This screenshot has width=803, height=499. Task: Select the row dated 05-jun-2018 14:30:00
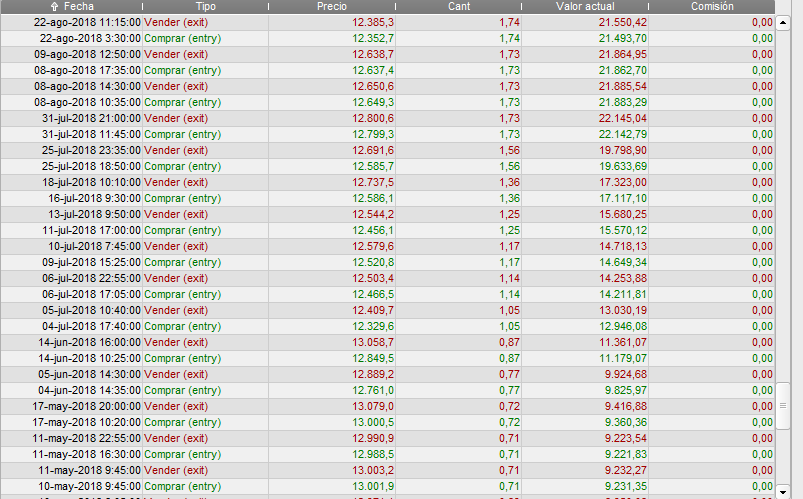[387, 375]
